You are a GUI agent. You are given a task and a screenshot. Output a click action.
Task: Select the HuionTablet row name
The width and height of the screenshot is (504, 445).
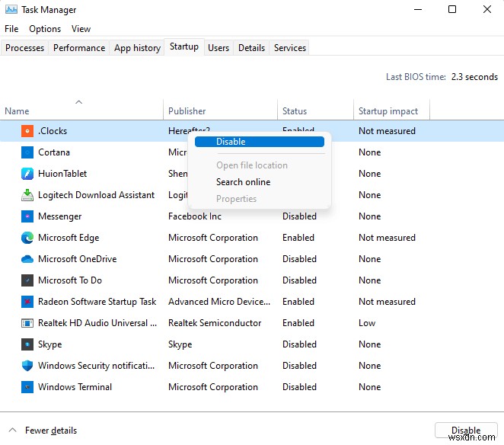[x=62, y=174]
